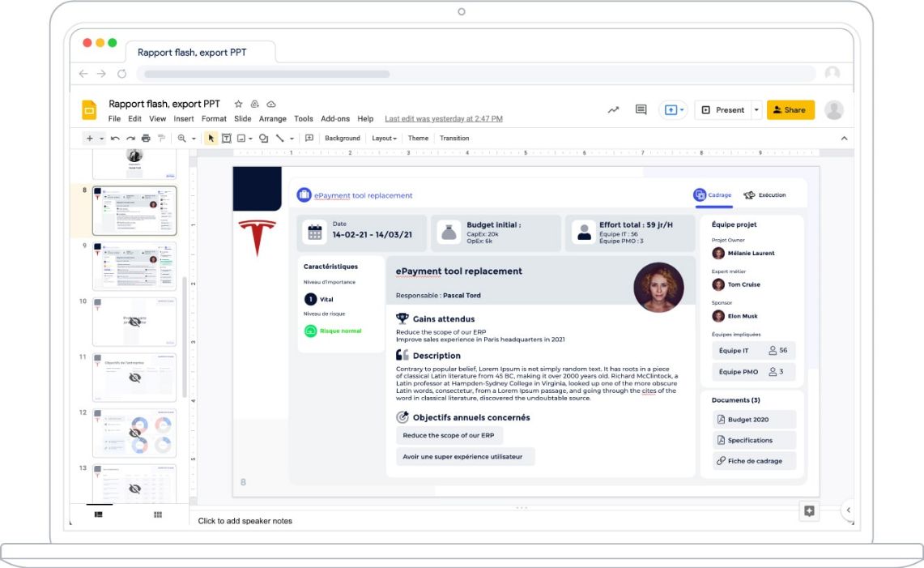Image resolution: width=924 pixels, height=568 pixels.
Task: Open version history via last edit link
Action: 441,118
